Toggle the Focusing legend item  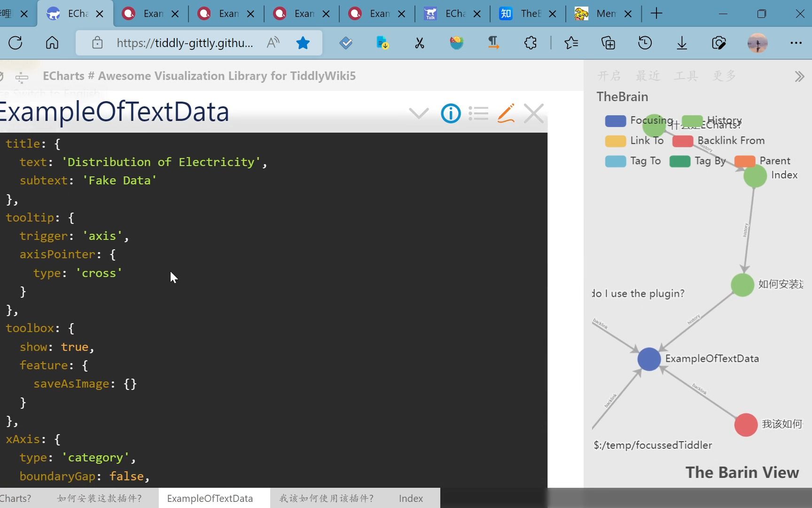coord(639,120)
